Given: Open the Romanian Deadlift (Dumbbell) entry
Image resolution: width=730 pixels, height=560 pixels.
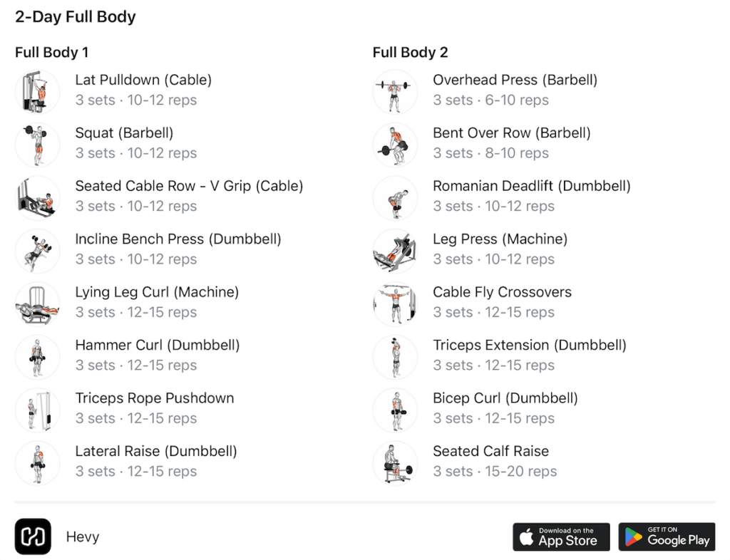Looking at the screenshot, I should coord(531,187).
